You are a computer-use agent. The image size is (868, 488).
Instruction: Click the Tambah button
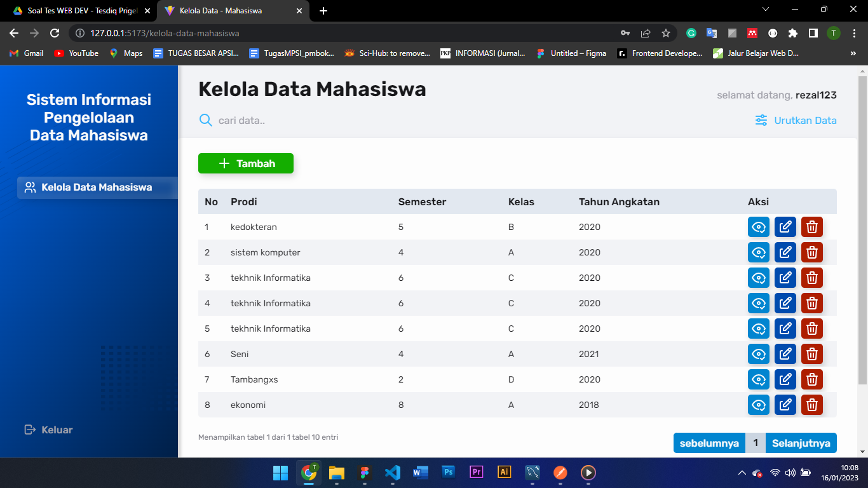[245, 163]
